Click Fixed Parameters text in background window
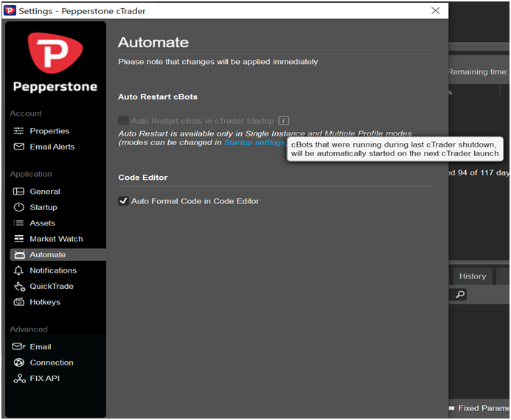The width and height of the screenshot is (511, 420). pos(483,408)
